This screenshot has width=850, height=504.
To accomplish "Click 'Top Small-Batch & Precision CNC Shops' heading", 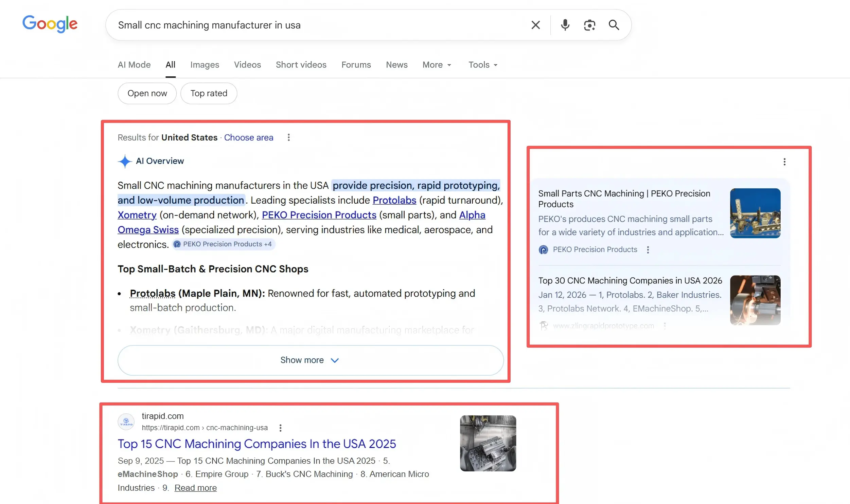I will click(213, 269).
